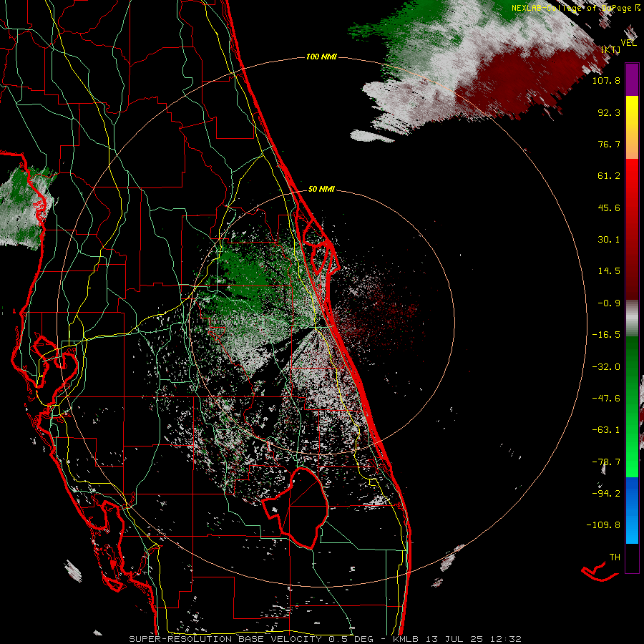
Task: Click the "[KT]" units label
Action: click(x=611, y=49)
